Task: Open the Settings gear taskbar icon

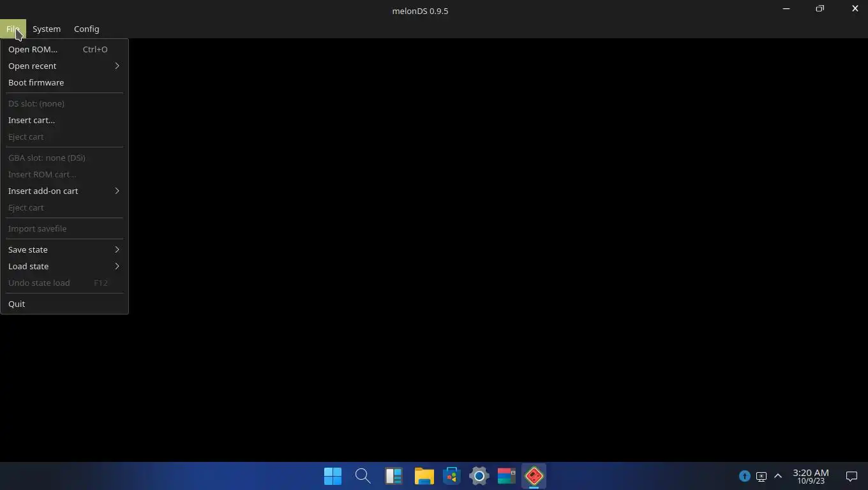Action: pos(479,476)
